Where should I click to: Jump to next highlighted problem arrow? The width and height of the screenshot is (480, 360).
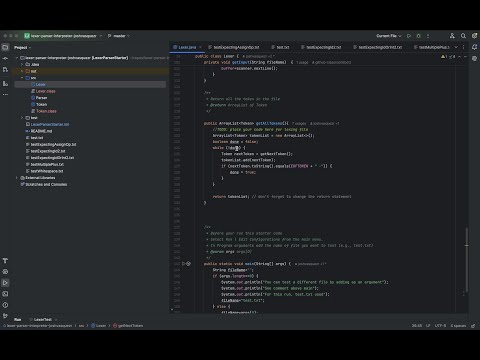465,57
